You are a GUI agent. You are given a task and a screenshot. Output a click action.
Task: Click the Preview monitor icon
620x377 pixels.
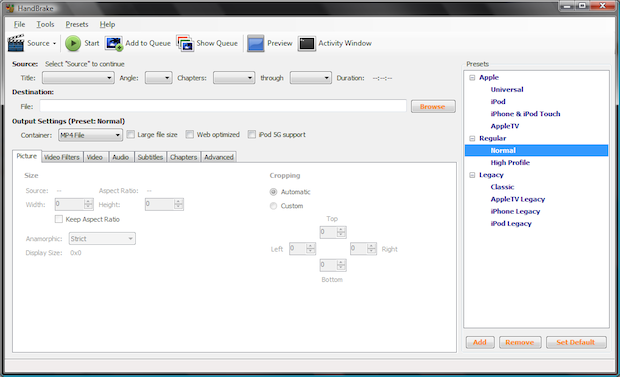coord(255,43)
